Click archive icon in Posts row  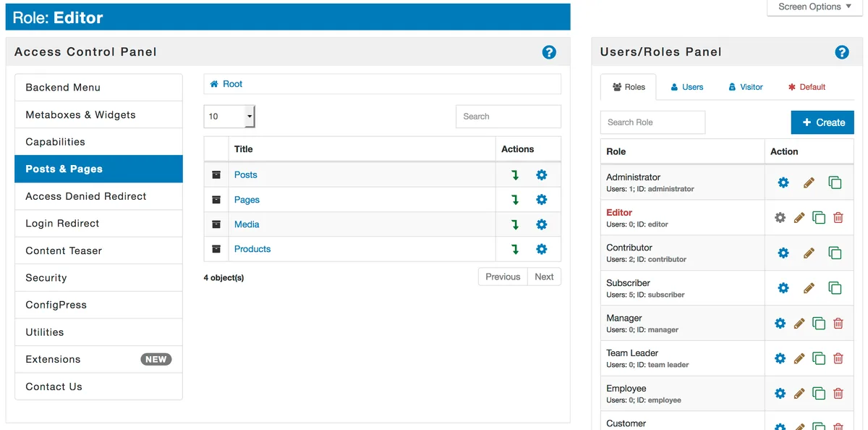216,175
